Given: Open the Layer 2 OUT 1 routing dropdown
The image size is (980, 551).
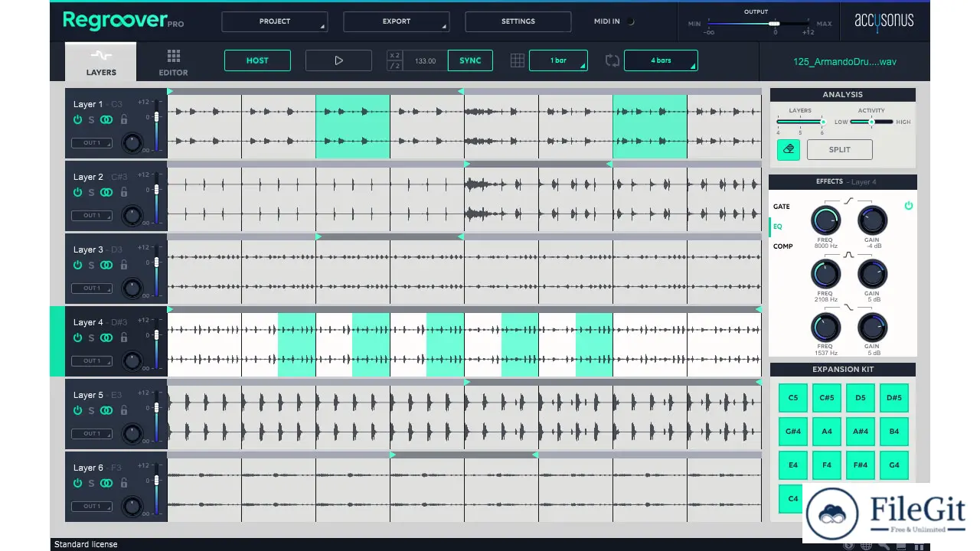Looking at the screenshot, I should point(92,215).
